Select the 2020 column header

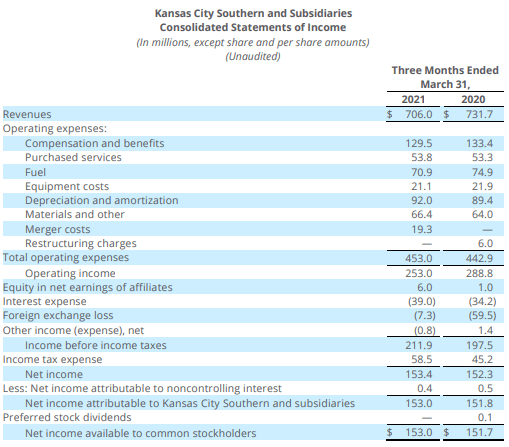(x=473, y=99)
